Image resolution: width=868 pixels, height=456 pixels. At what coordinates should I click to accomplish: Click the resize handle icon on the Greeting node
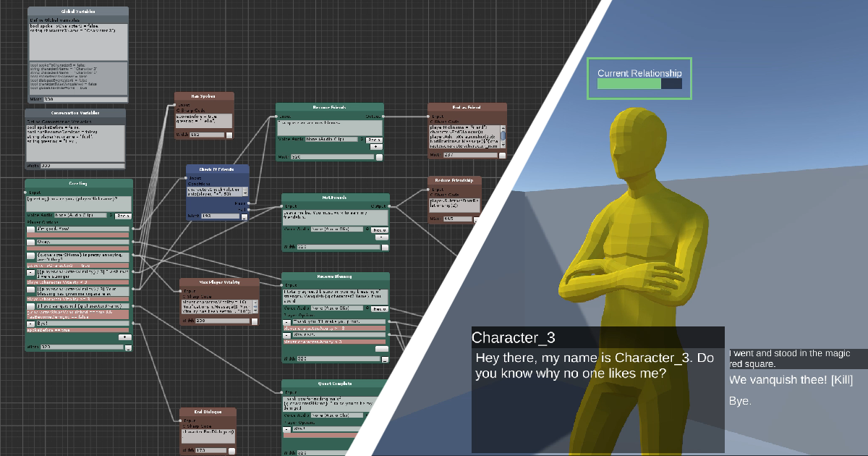128,346
